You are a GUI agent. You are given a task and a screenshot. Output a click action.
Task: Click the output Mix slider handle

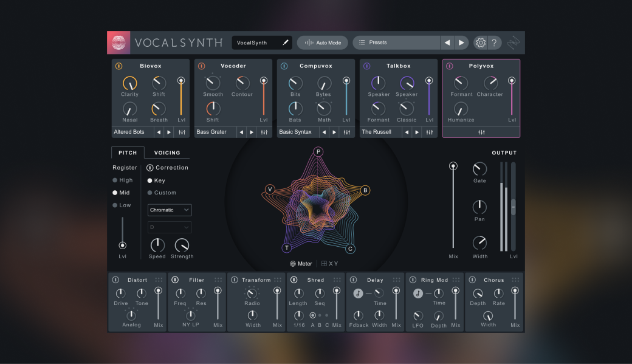pos(453,166)
